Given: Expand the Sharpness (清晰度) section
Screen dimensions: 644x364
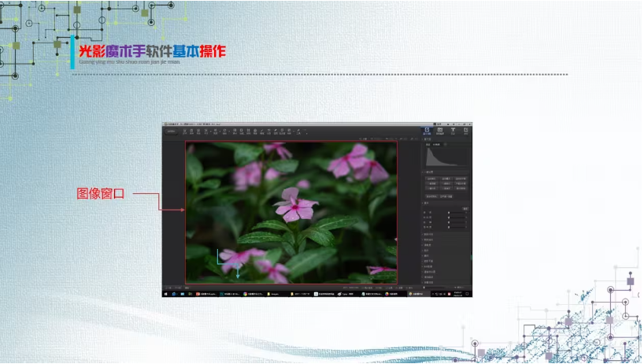Looking at the screenshot, I should click(427, 245).
